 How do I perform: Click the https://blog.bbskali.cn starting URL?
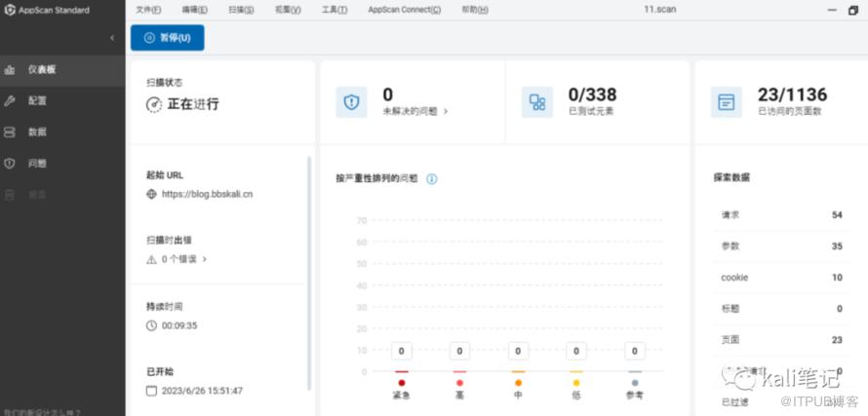click(207, 194)
